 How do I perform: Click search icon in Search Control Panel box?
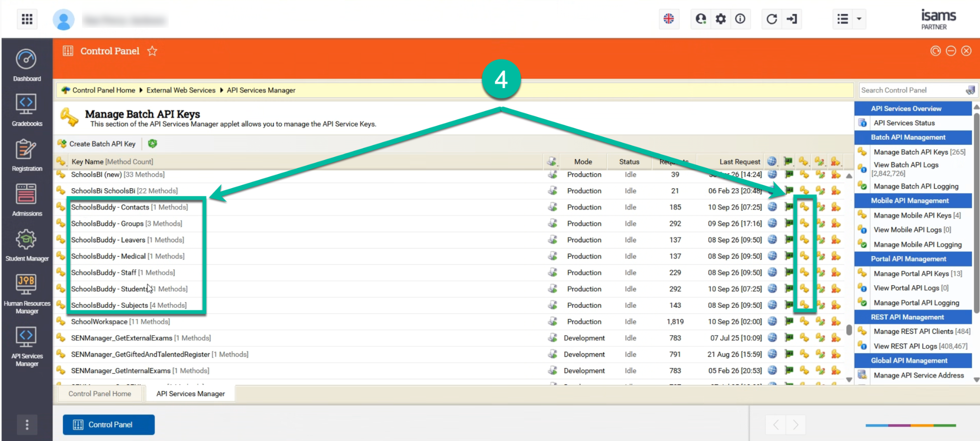970,90
